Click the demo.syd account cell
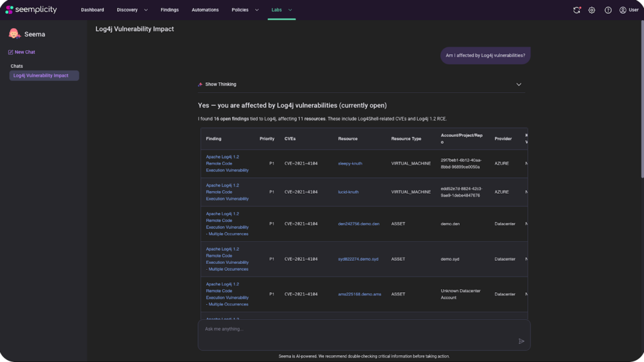Screen dimensions: 644x362 tap(450, 260)
